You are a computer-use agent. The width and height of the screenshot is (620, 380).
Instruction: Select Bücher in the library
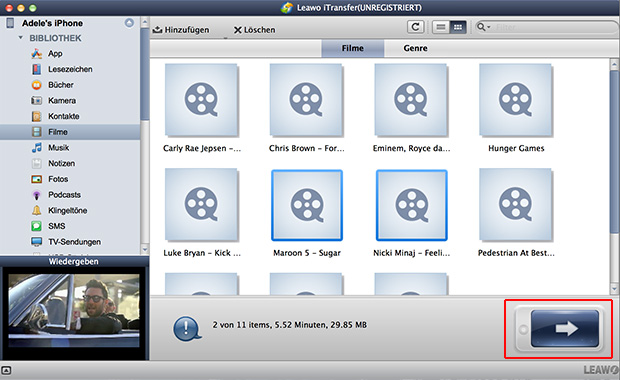pyautogui.click(x=60, y=85)
